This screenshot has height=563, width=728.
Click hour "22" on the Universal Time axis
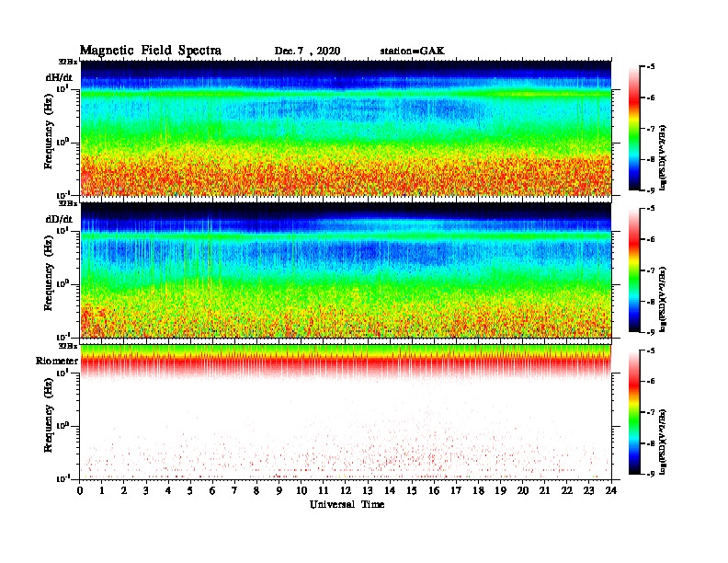(x=567, y=490)
